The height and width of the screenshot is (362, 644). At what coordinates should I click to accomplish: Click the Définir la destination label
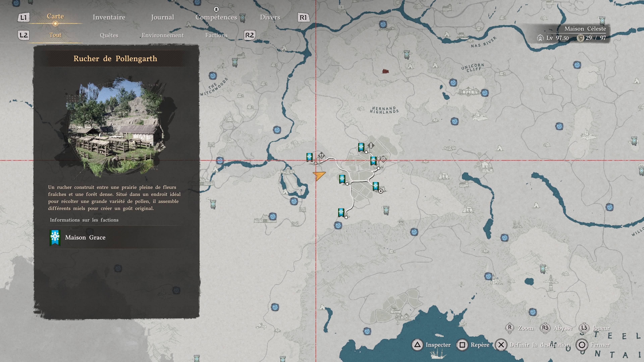click(540, 345)
